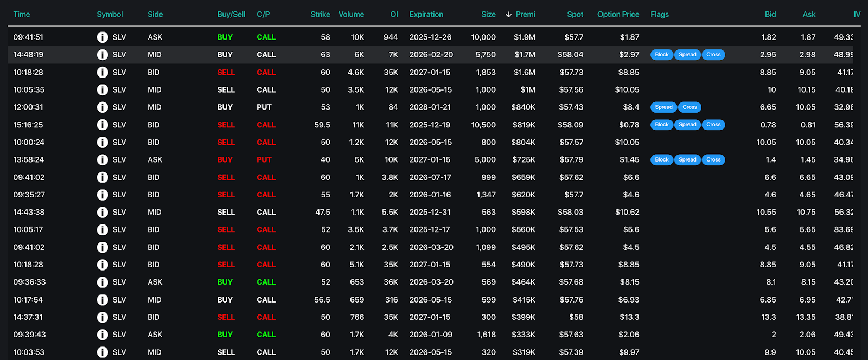Open info icon for 09:41:02 $659K row
Image resolution: width=868 pixels, height=360 pixels.
pyautogui.click(x=102, y=177)
